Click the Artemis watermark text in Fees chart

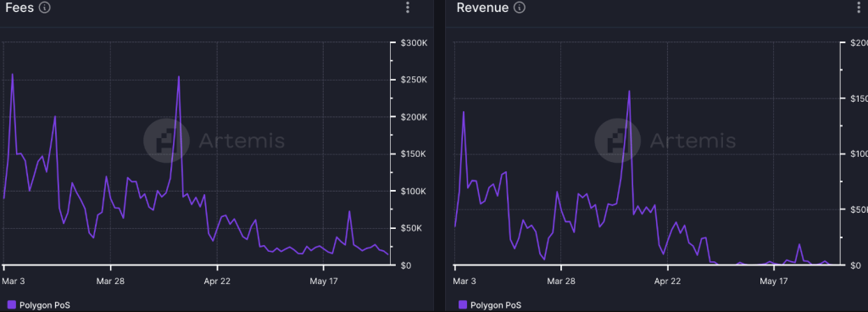coord(242,141)
